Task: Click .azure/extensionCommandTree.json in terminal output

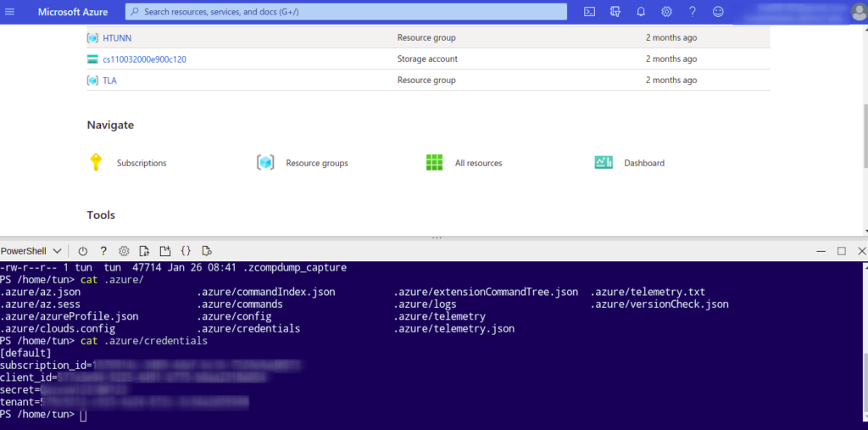Action: (486, 292)
